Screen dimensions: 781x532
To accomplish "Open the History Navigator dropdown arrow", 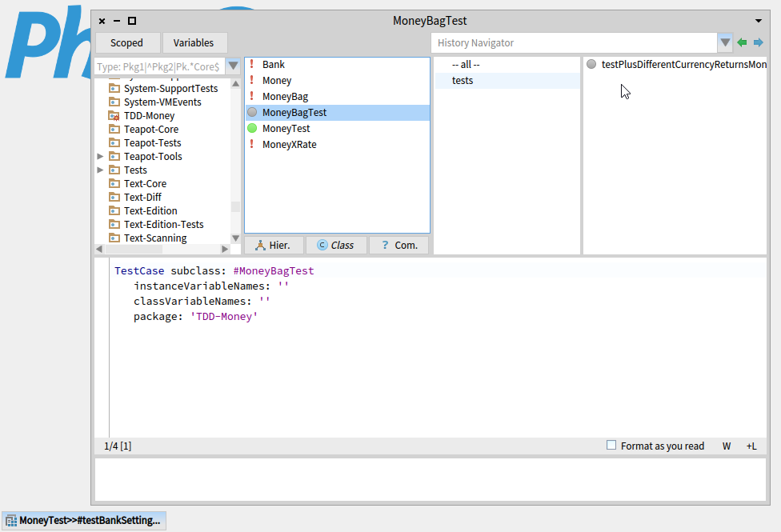I will pyautogui.click(x=725, y=43).
